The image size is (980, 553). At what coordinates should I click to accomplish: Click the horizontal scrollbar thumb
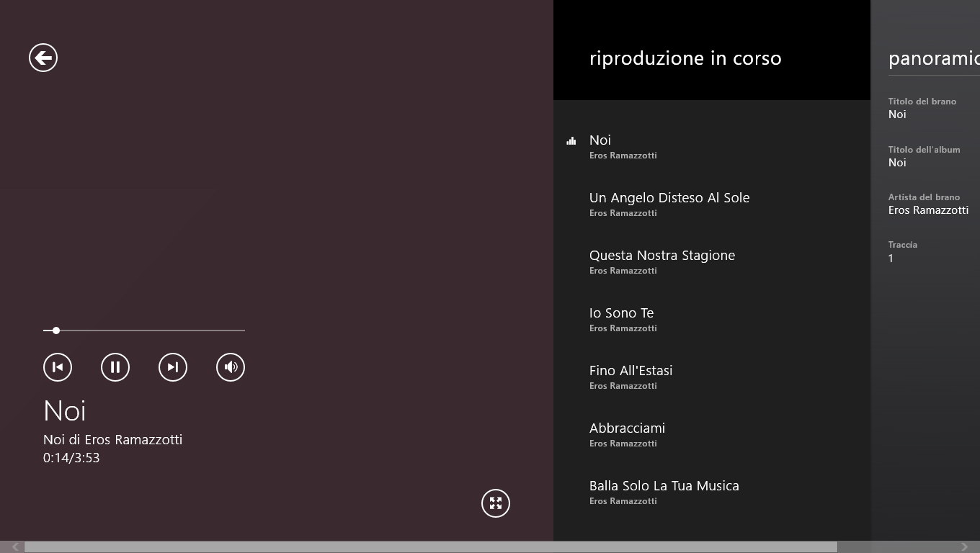tap(431, 547)
